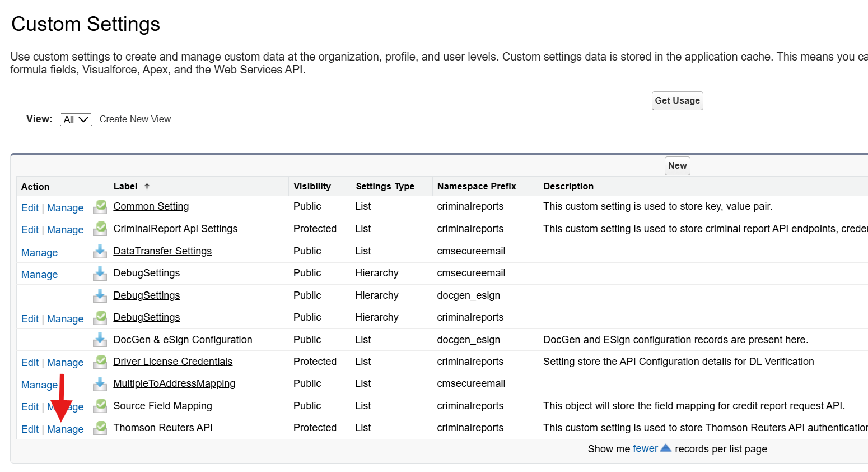Select "docgen_esign" in the DocGen & eSign Configuration row
This screenshot has width=868, height=472.
click(x=469, y=340)
